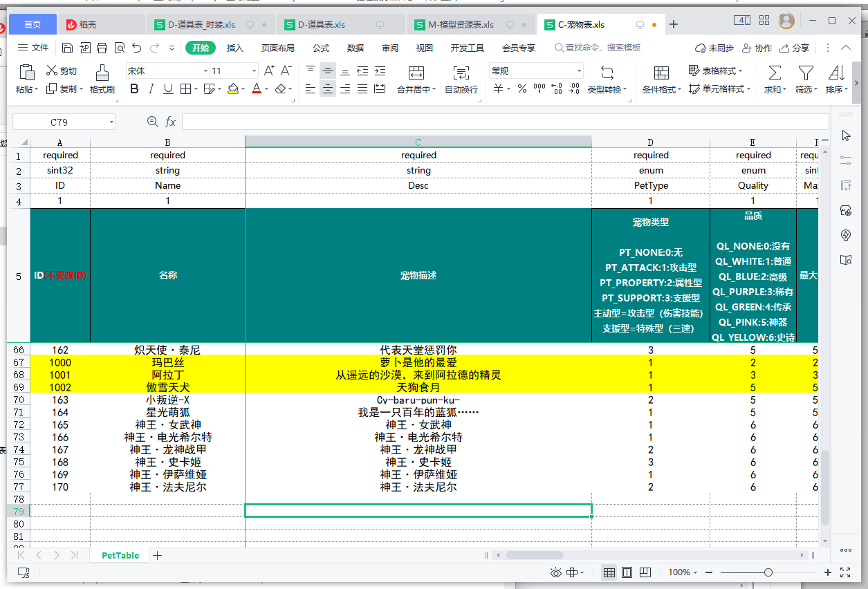Toggle center horizontal alignment

pyautogui.click(x=328, y=88)
